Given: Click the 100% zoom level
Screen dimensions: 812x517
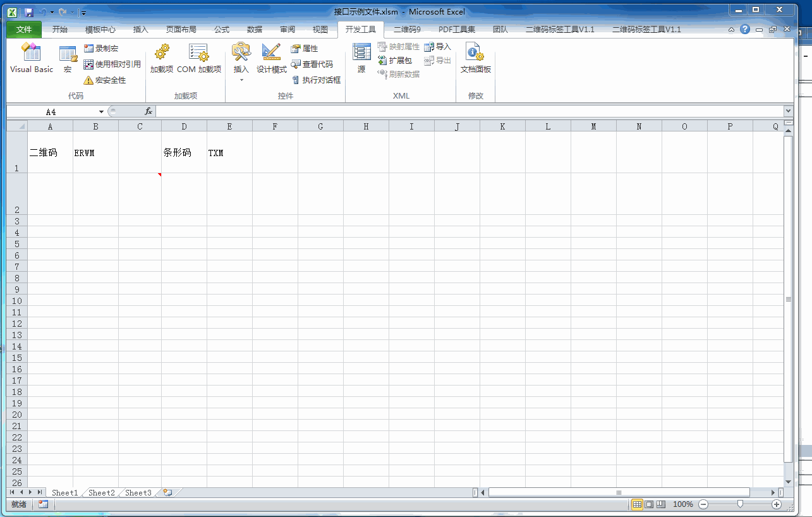Looking at the screenshot, I should tap(682, 504).
